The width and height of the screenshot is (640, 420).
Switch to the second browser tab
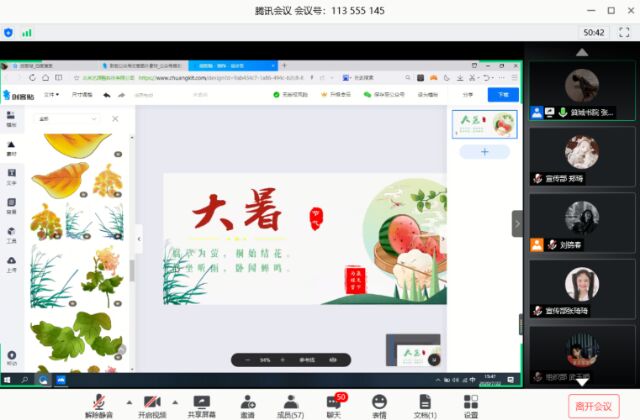pyautogui.click(x=143, y=66)
